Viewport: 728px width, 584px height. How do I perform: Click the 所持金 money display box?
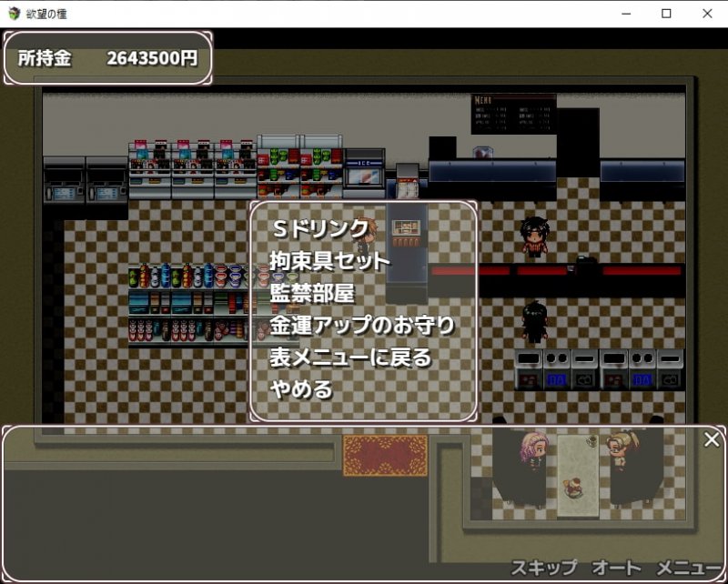[108, 58]
